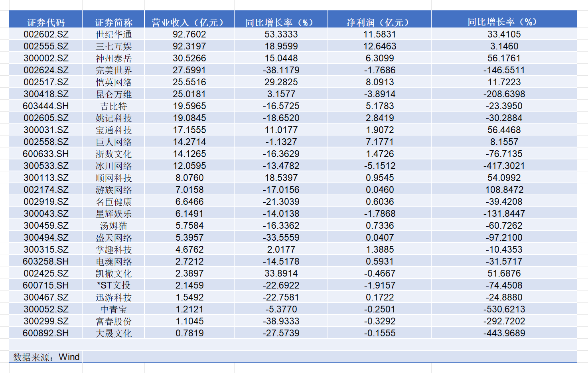The image size is (588, 373).
Task: Click the 大晟文化 cell
Action: 114,333
